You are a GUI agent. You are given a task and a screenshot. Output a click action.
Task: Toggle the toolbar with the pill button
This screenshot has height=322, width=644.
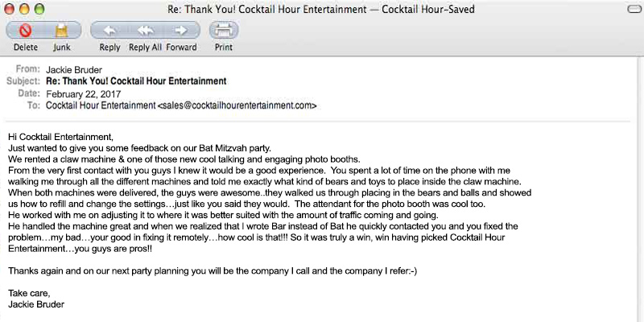pyautogui.click(x=630, y=8)
